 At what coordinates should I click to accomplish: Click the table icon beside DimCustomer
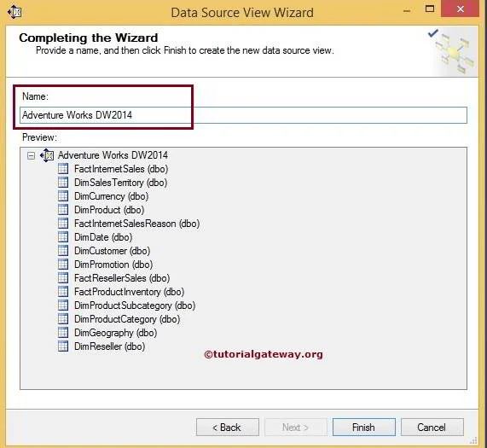pyautogui.click(x=63, y=251)
